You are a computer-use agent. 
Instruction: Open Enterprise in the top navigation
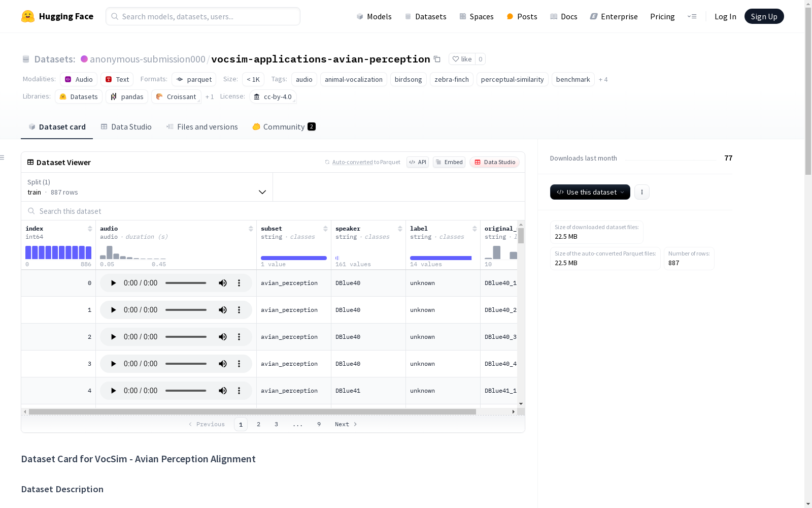point(614,16)
